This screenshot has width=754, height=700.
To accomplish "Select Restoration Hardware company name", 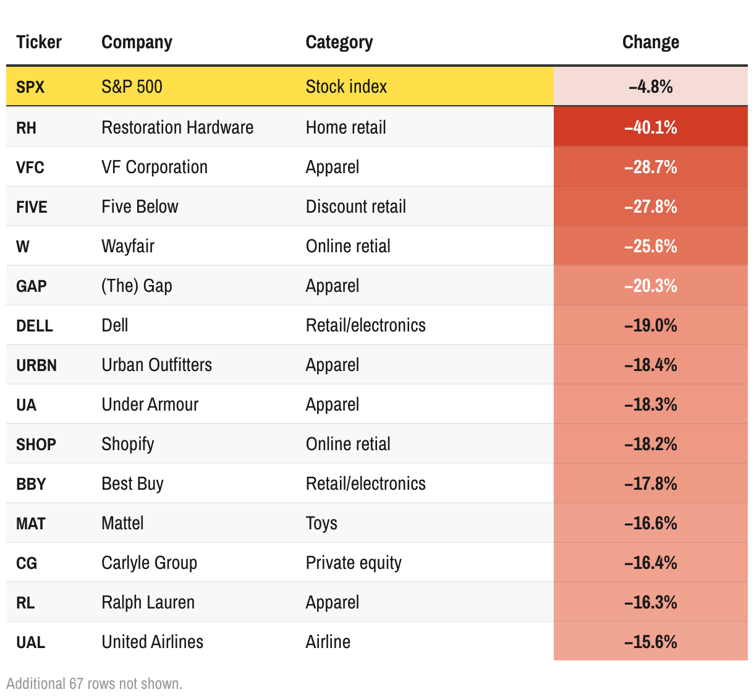I will (x=177, y=127).
